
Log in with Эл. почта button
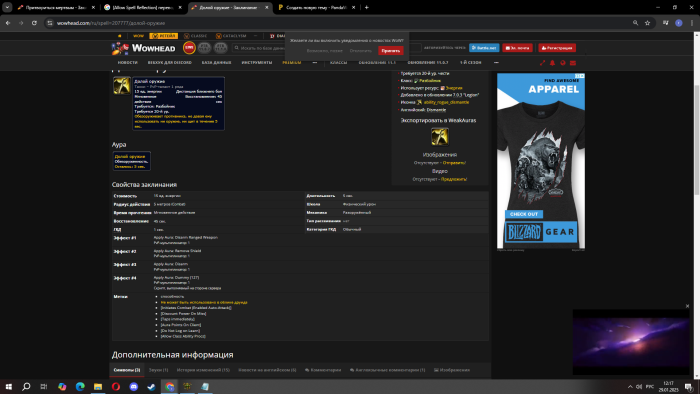517,48
